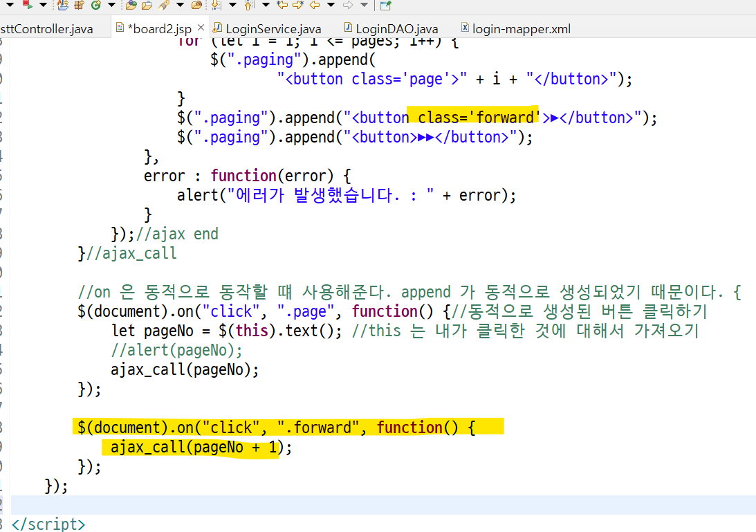Screen dimensions: 756x532
Task: Click the Last Edit Location icon
Action: (x=282, y=6)
